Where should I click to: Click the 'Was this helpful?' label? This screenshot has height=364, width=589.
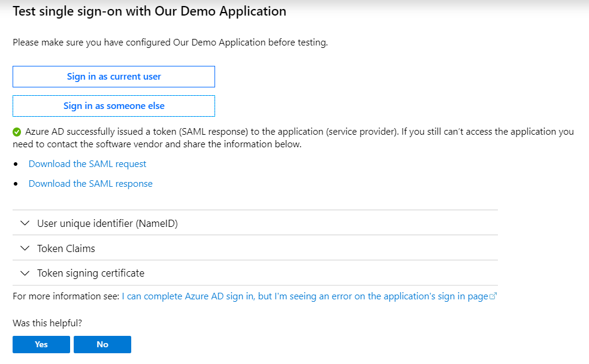tap(47, 323)
